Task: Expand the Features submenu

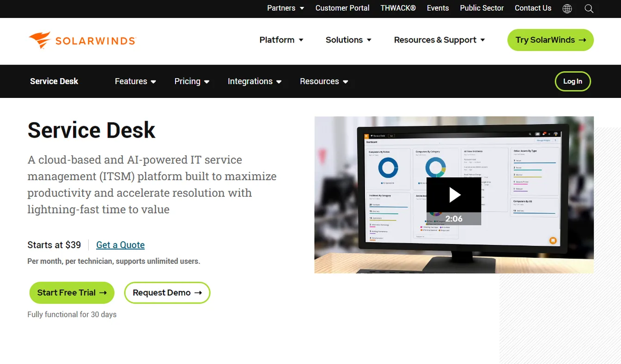Action: [x=135, y=81]
